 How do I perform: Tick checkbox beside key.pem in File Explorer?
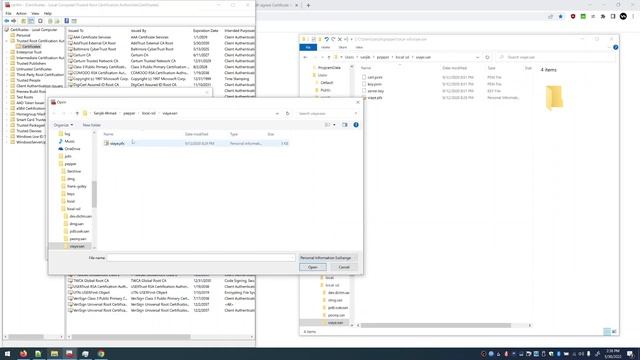click(364, 84)
